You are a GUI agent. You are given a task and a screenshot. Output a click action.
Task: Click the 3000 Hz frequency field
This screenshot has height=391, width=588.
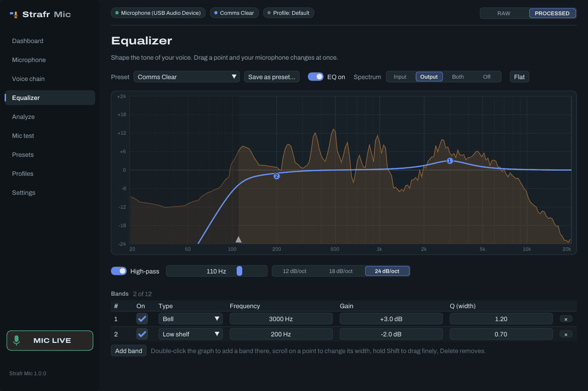click(281, 319)
